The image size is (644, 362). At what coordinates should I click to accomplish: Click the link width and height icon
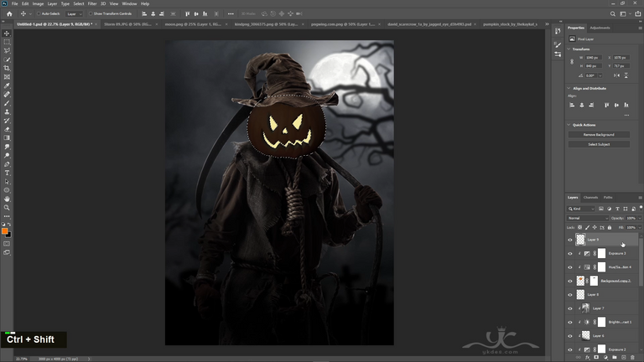click(572, 61)
